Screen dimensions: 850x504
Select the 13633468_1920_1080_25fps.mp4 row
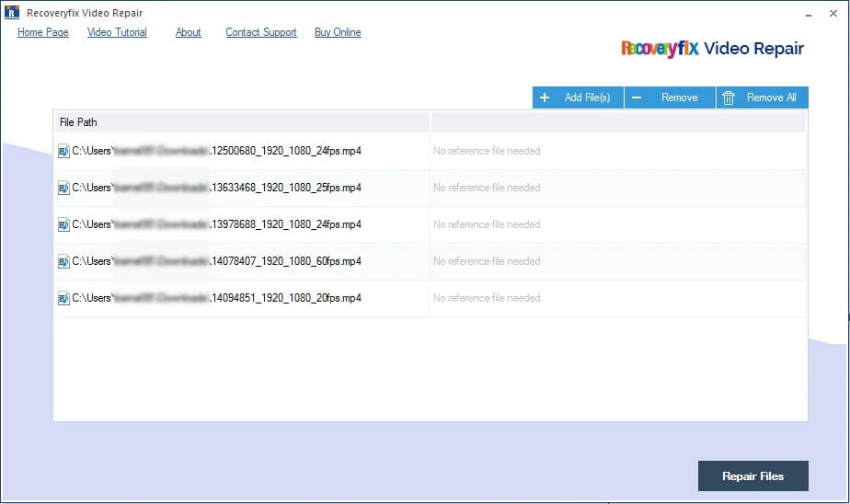point(431,188)
